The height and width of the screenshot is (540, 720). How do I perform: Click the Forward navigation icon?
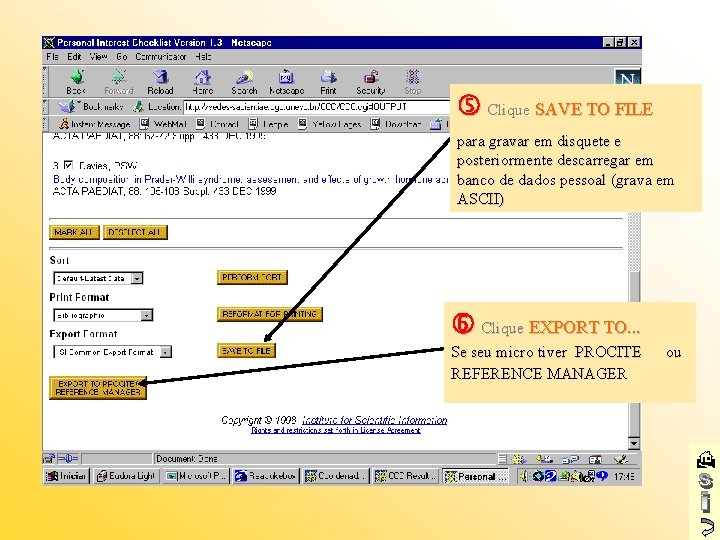118,81
